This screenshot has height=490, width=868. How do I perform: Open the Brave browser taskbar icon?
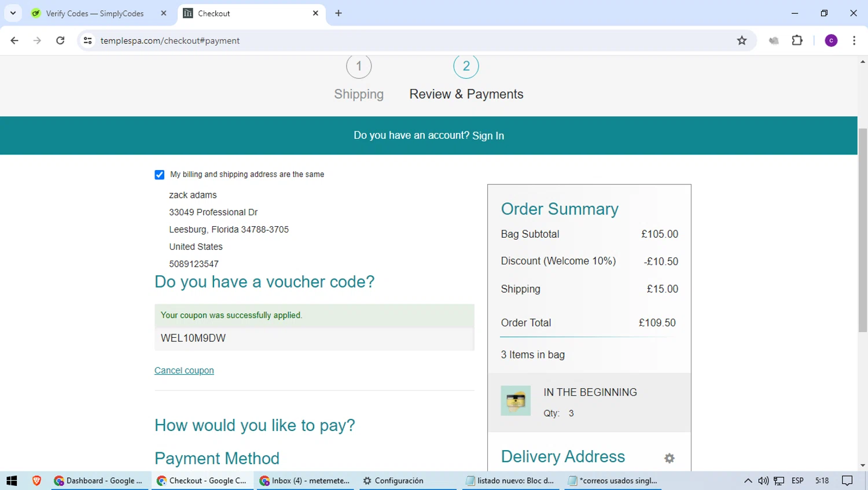36,481
